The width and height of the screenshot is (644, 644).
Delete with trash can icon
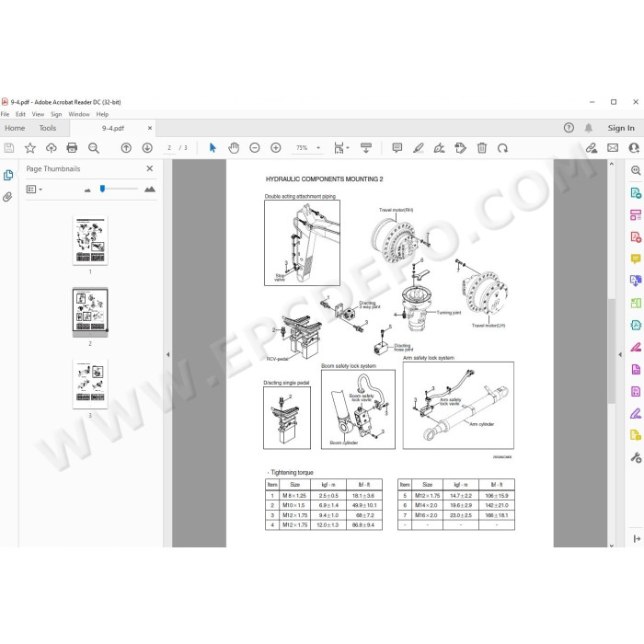point(482,148)
